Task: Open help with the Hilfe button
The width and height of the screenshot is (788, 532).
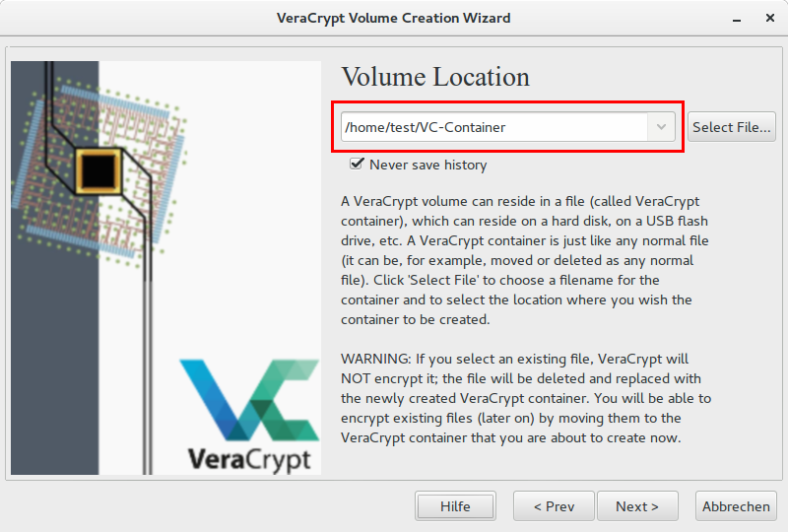Action: coord(455,506)
